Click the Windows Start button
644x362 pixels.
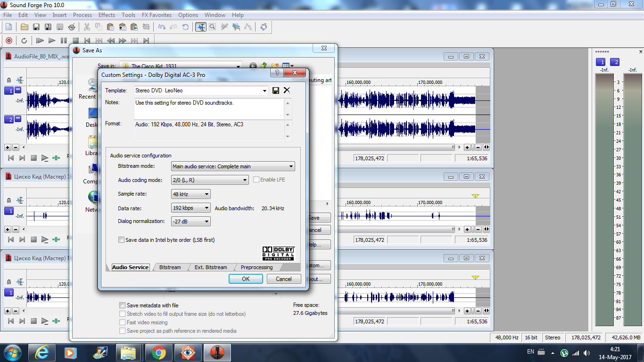coord(12,352)
